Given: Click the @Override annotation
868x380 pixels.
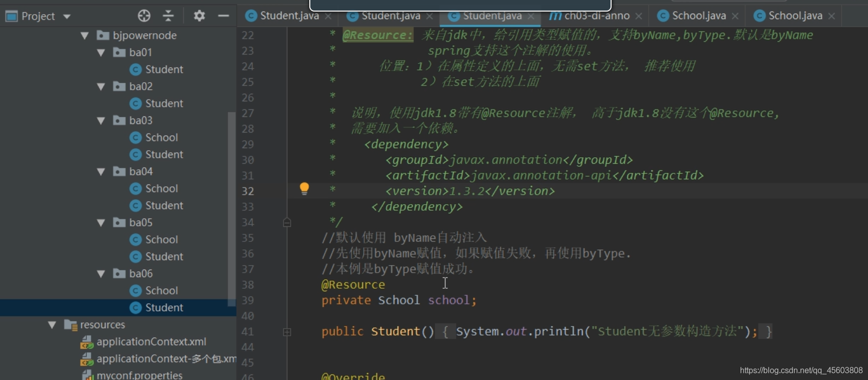Looking at the screenshot, I should coord(353,376).
